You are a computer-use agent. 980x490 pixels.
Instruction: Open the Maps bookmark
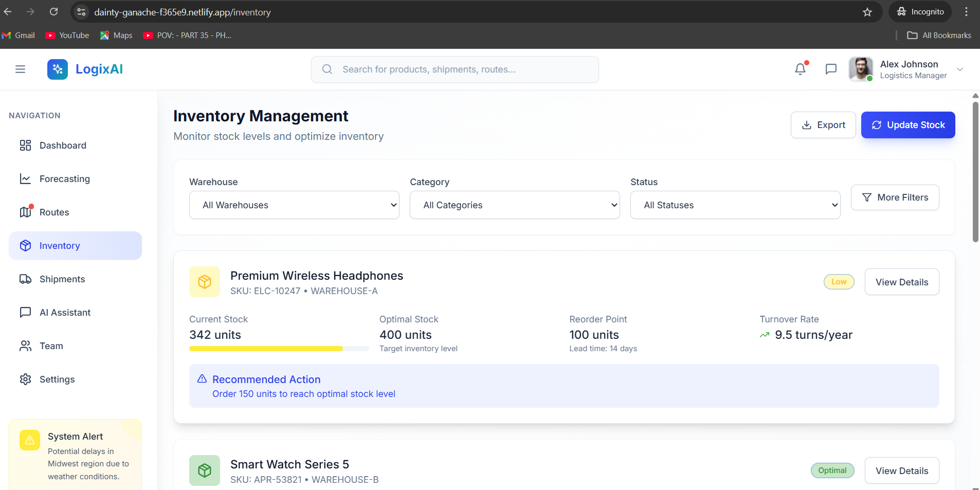(116, 35)
